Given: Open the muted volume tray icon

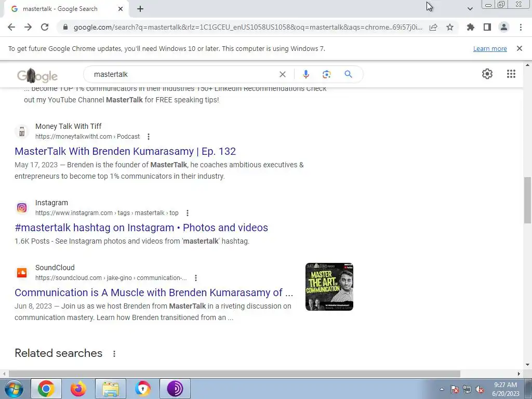Looking at the screenshot, I should pyautogui.click(x=480, y=389).
